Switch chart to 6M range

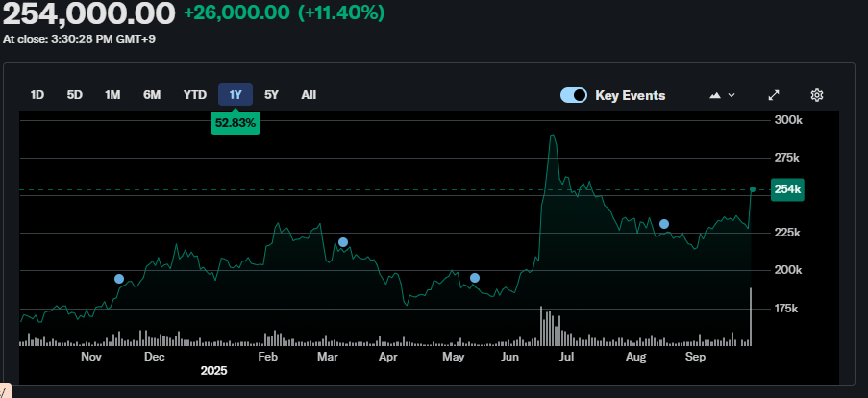[152, 95]
